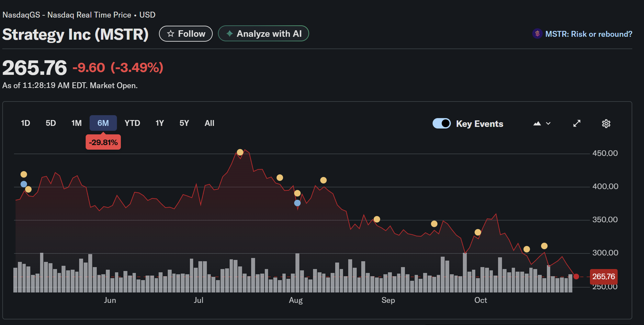Screen dimensions: 644x325
Task: Click the star icon in Follow
Action: click(171, 34)
